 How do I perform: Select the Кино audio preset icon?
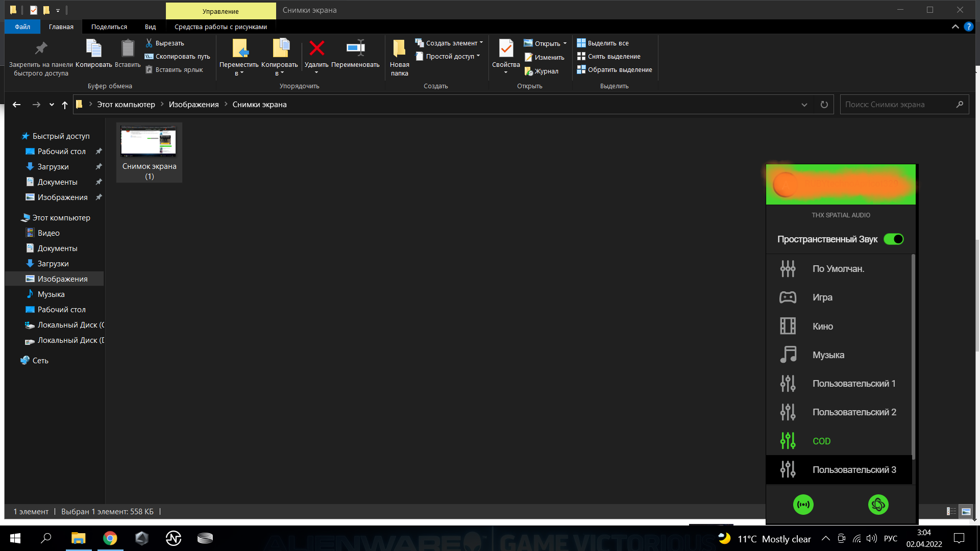787,325
